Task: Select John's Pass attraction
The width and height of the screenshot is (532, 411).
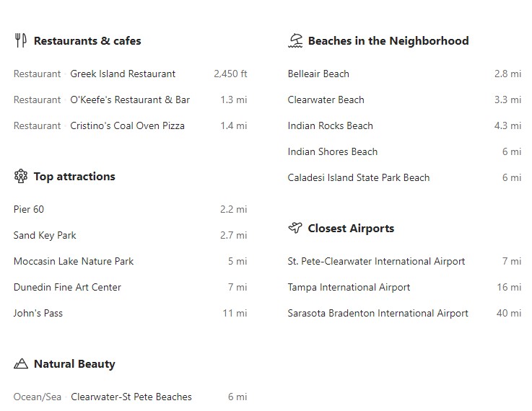Action: [x=38, y=313]
